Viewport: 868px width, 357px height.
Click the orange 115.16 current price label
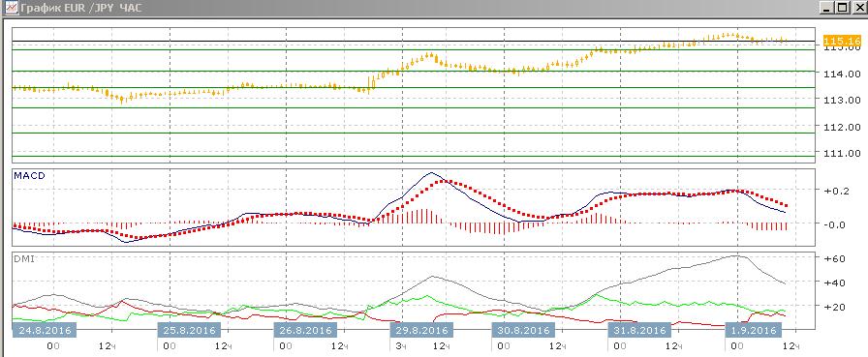pyautogui.click(x=842, y=41)
